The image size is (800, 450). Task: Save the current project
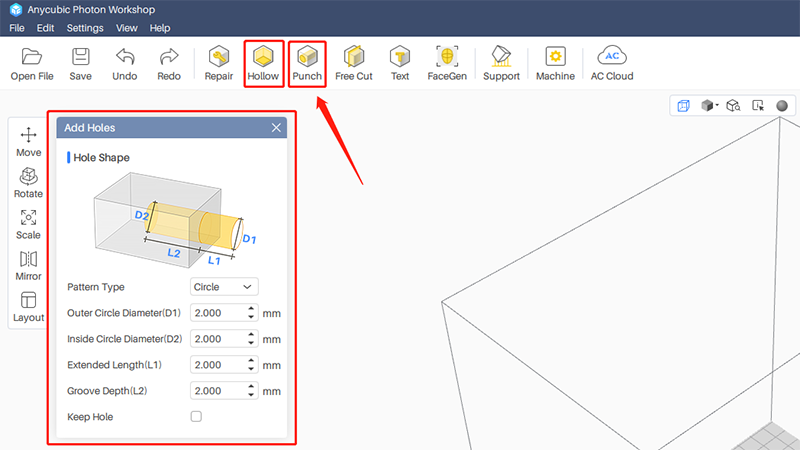81,64
